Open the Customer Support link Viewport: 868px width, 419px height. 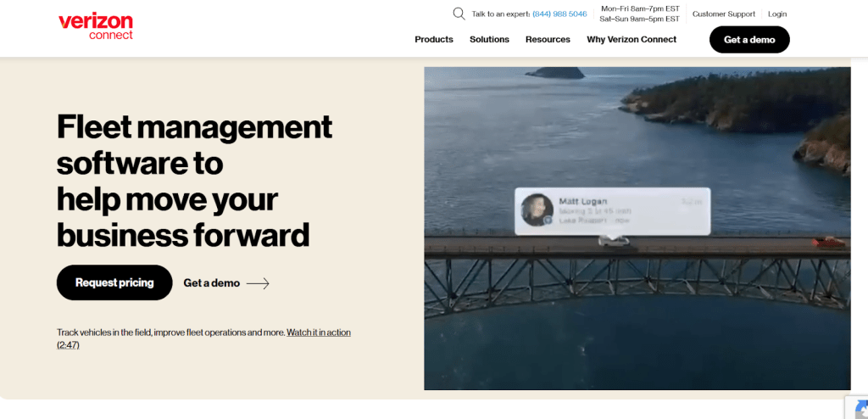(723, 14)
